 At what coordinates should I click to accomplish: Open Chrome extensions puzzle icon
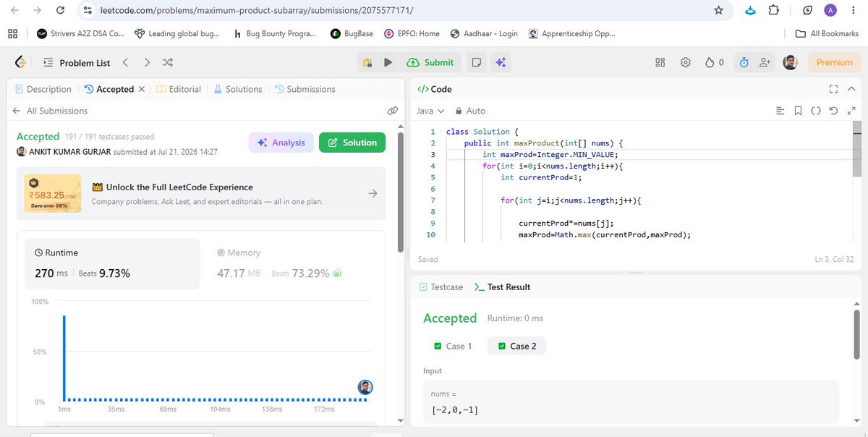(x=774, y=10)
